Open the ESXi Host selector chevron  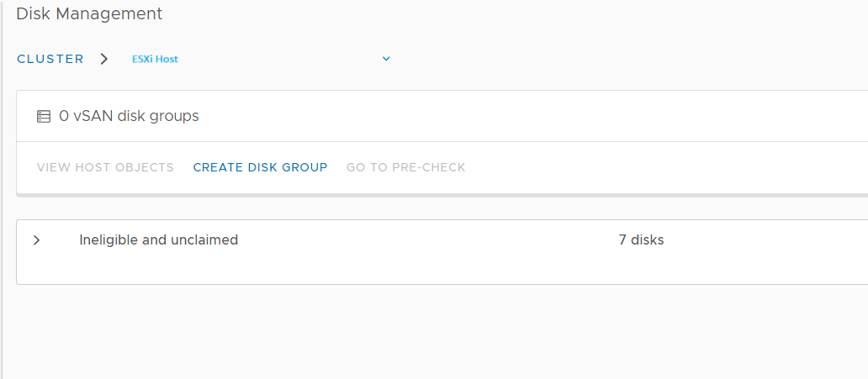pyautogui.click(x=386, y=59)
